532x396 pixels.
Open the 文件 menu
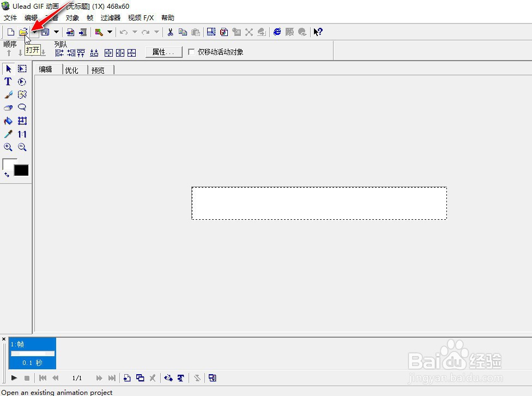point(10,17)
